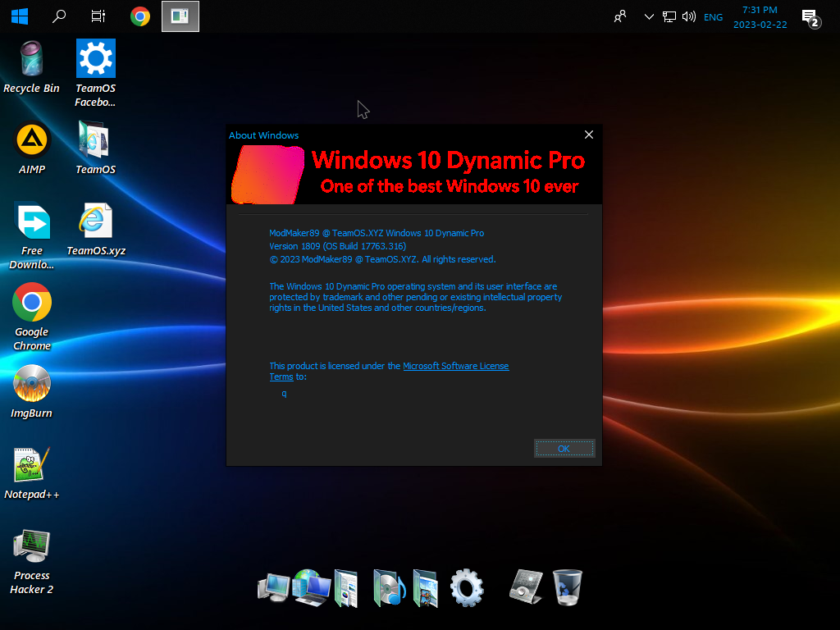Click the ModMaker89 Windows 10 Dynamic Pro line
840x630 pixels.
(377, 233)
